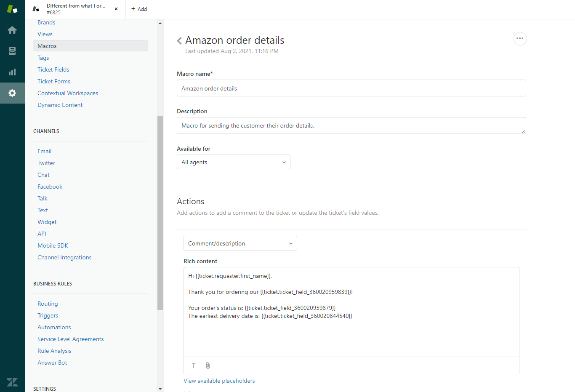The height and width of the screenshot is (392, 575).
Task: Open Brands in admin menu
Action: 46,22
